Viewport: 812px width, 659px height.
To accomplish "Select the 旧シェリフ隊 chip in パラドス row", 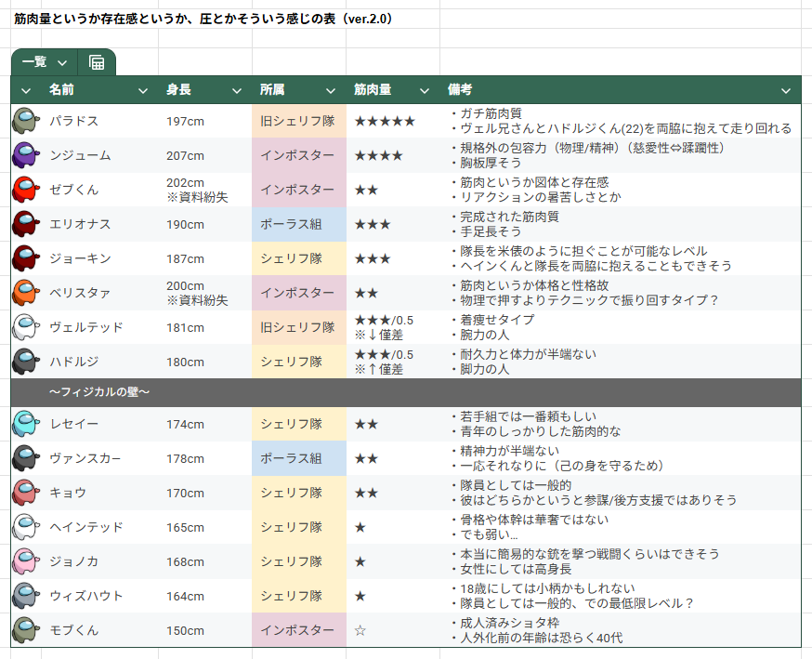I will click(x=297, y=121).
